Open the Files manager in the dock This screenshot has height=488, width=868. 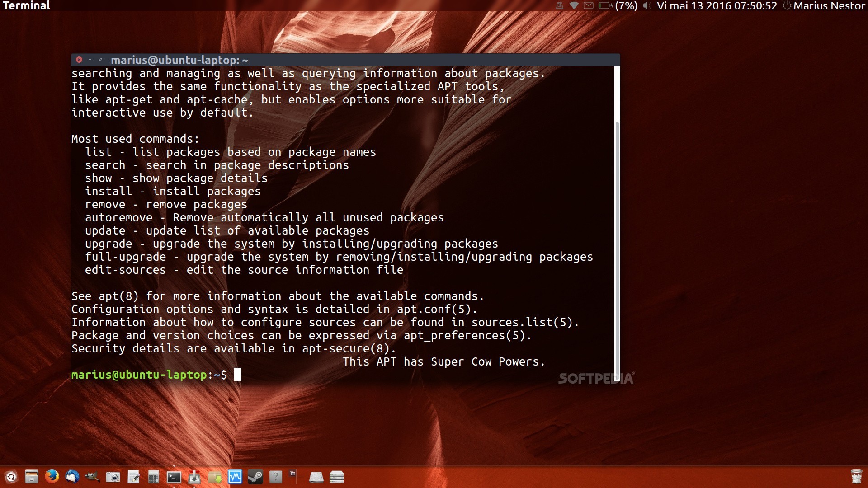tap(31, 477)
